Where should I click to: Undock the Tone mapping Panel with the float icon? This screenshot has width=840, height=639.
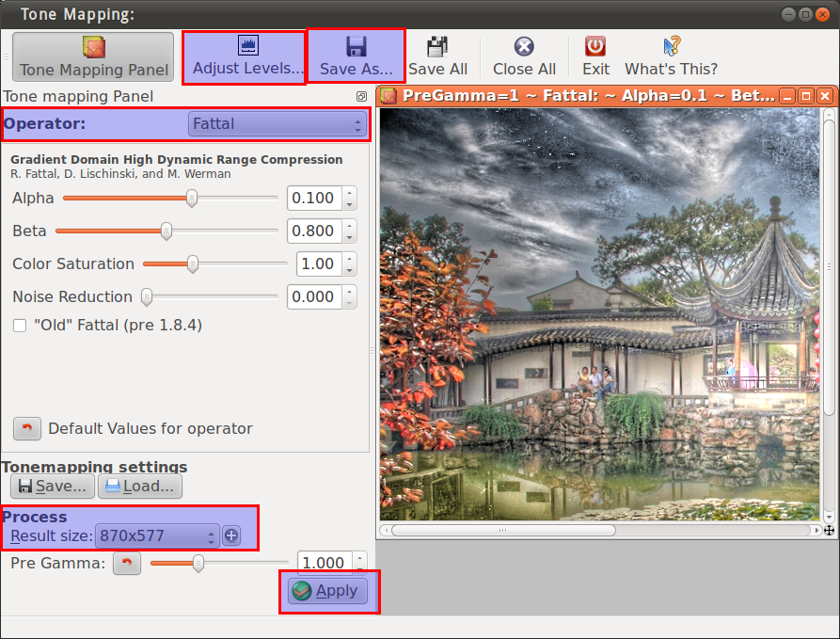click(361, 97)
